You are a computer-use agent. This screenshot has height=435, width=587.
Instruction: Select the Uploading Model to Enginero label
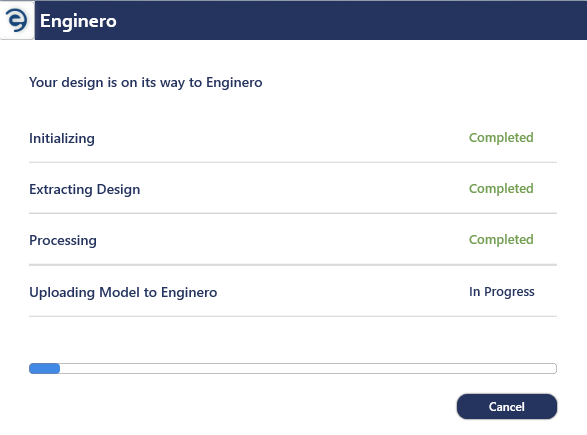point(123,292)
